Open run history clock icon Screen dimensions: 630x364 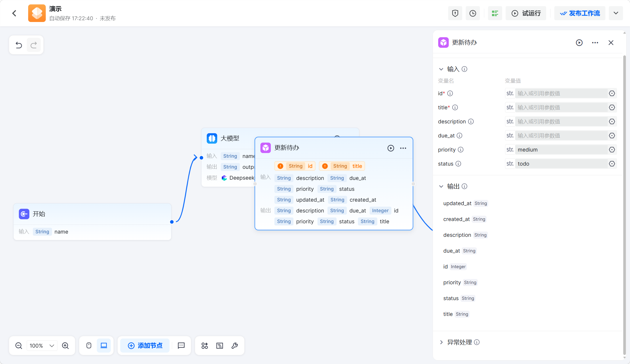point(473,13)
